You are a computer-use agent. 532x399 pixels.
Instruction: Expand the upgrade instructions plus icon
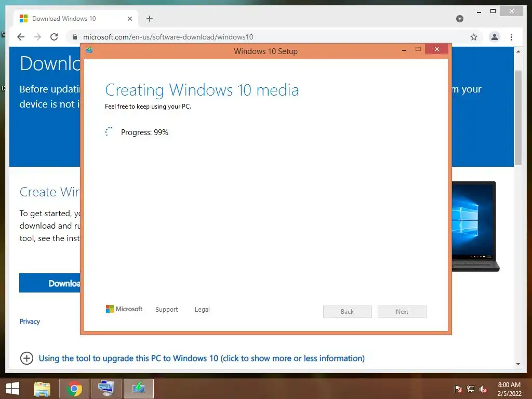(26, 358)
